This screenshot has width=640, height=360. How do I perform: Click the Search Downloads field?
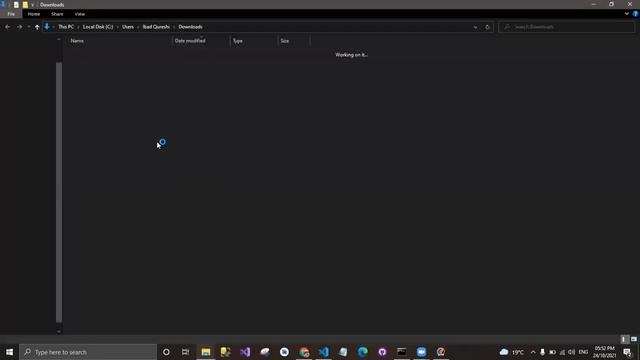[x=567, y=27]
